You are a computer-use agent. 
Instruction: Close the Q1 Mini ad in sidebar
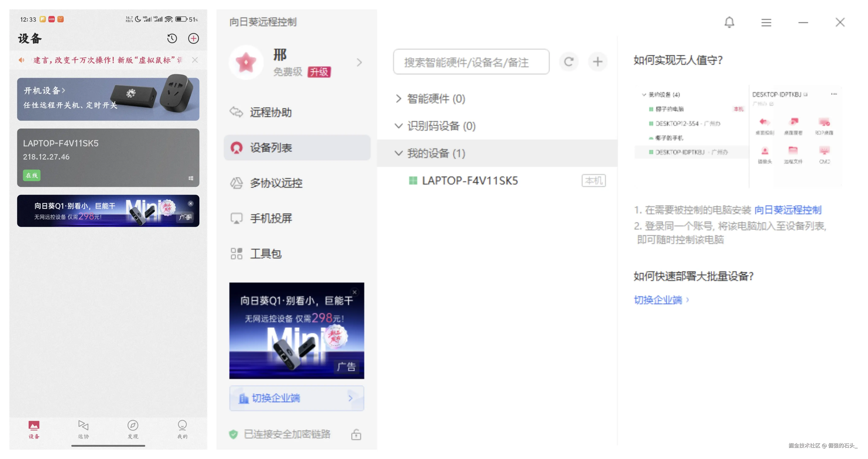pyautogui.click(x=355, y=292)
